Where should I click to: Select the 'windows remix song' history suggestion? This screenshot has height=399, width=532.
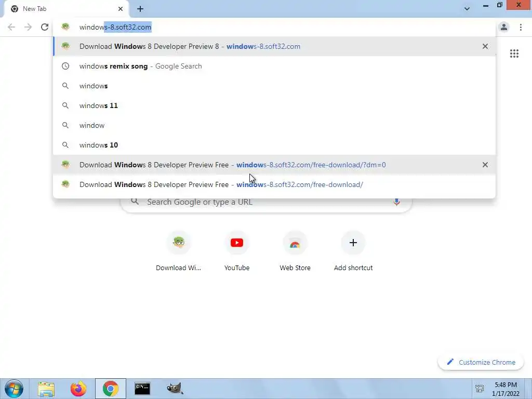pos(274,66)
